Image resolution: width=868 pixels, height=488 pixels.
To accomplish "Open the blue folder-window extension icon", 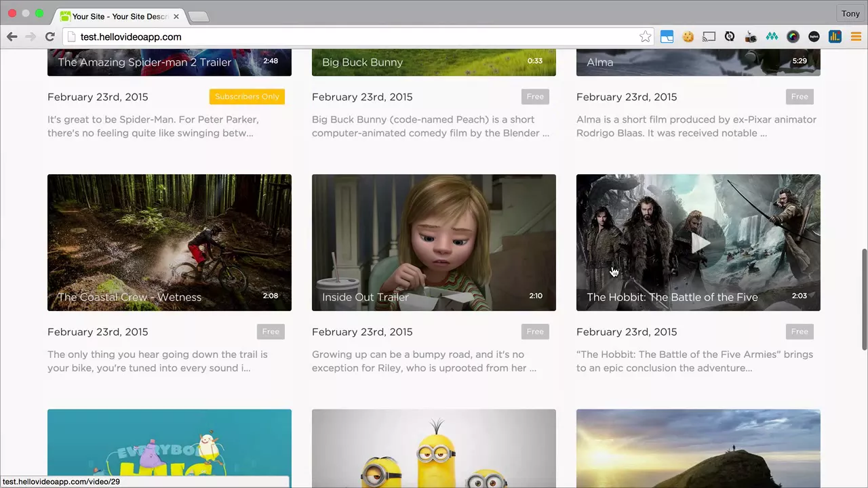I will coord(667,37).
